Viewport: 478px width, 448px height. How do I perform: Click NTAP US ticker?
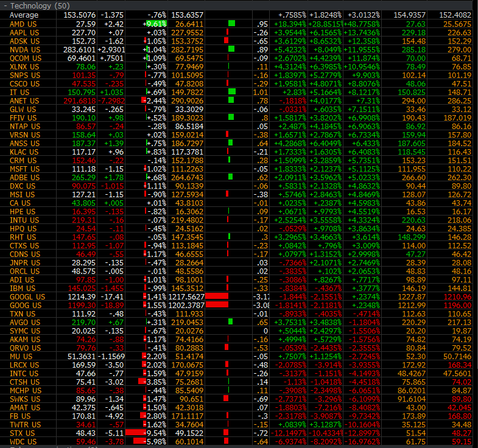(25, 127)
